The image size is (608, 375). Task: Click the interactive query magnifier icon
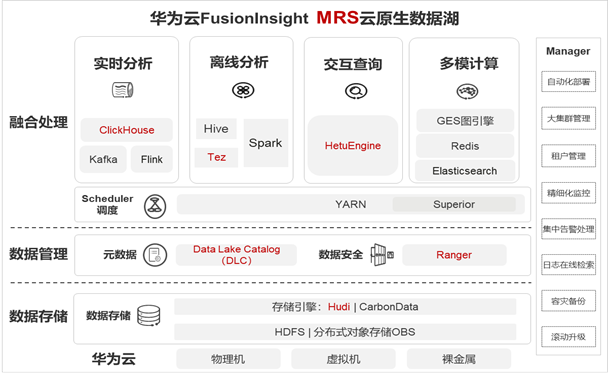[356, 91]
